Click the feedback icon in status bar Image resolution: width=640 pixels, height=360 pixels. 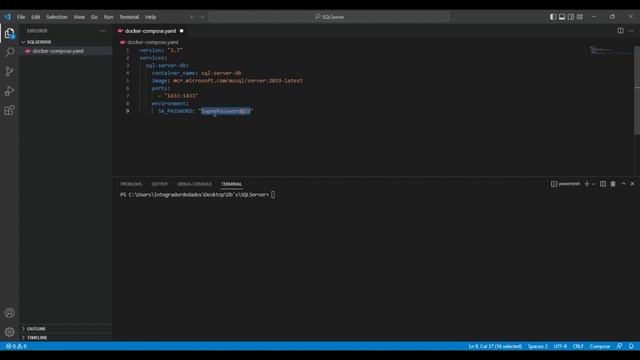(x=620, y=346)
